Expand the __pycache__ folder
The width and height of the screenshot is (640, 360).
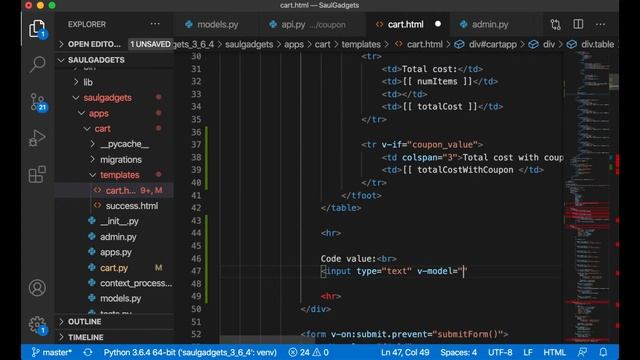click(124, 144)
